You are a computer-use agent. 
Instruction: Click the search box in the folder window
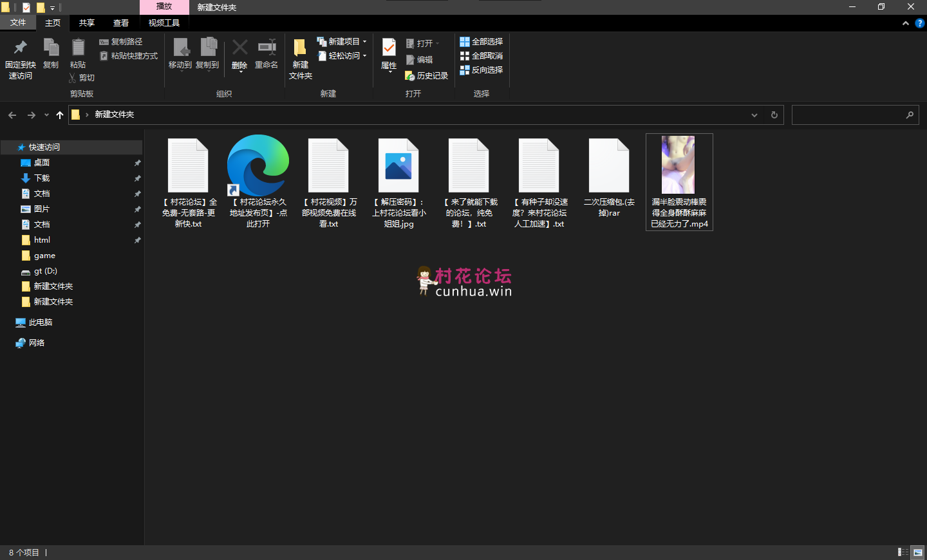[848, 115]
